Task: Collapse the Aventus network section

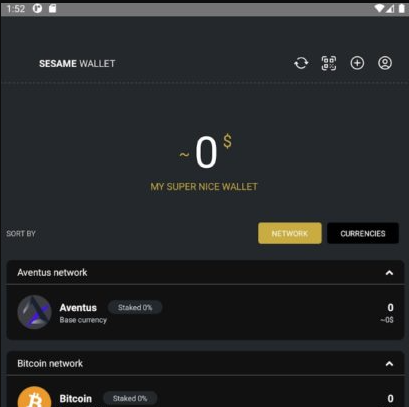Action: click(389, 273)
